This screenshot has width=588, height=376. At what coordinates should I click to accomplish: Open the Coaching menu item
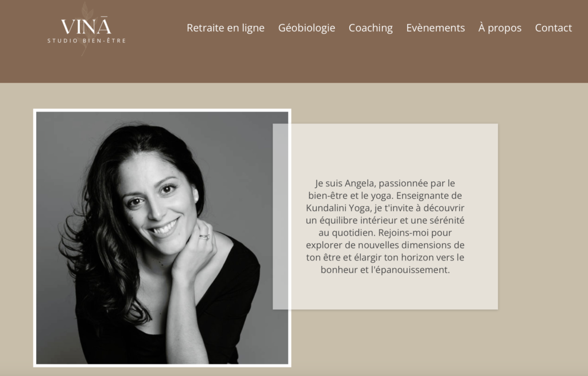point(370,28)
